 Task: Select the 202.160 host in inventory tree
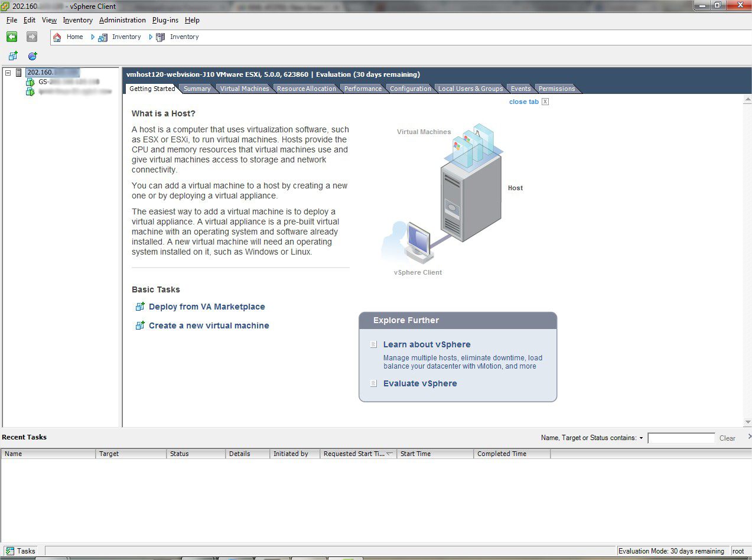[x=53, y=73]
